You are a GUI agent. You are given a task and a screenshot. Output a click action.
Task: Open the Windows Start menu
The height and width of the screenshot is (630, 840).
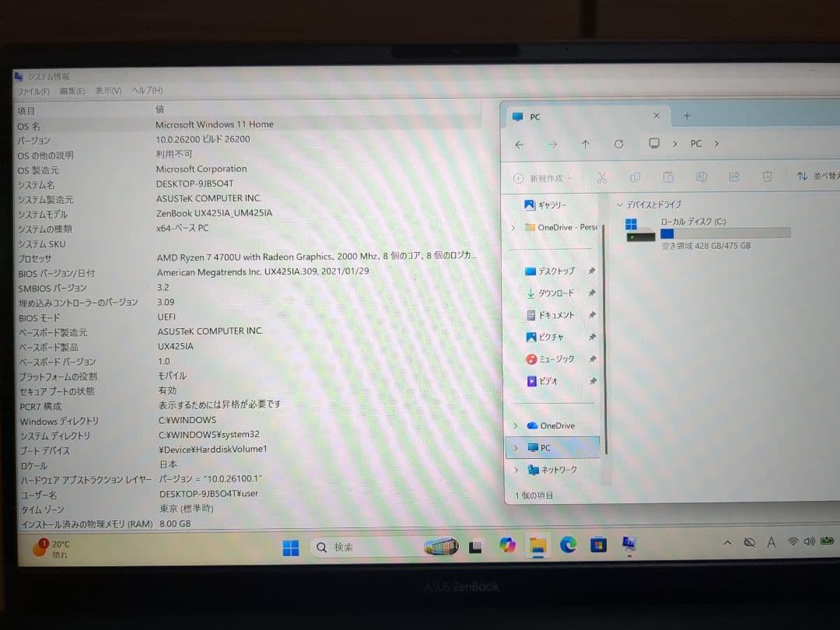pyautogui.click(x=290, y=548)
